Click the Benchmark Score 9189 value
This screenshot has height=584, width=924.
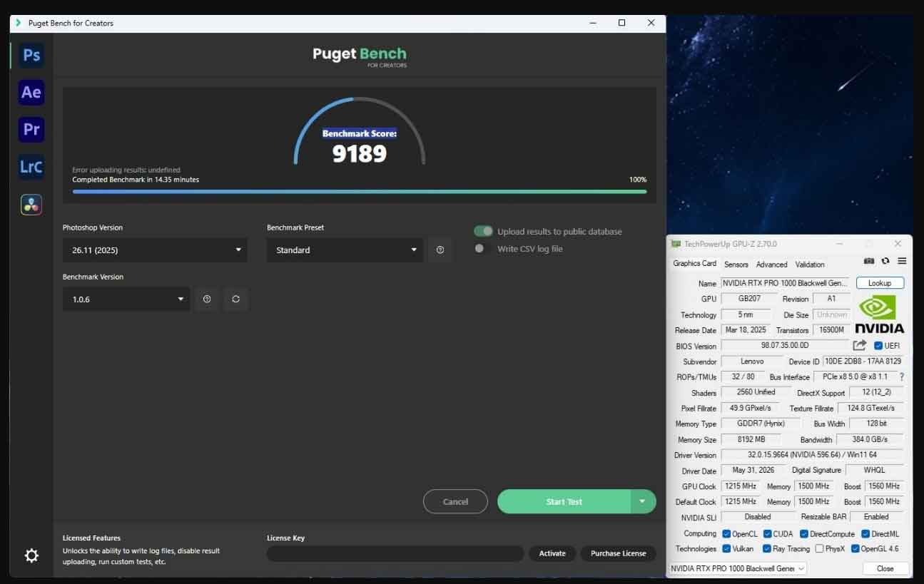point(360,153)
